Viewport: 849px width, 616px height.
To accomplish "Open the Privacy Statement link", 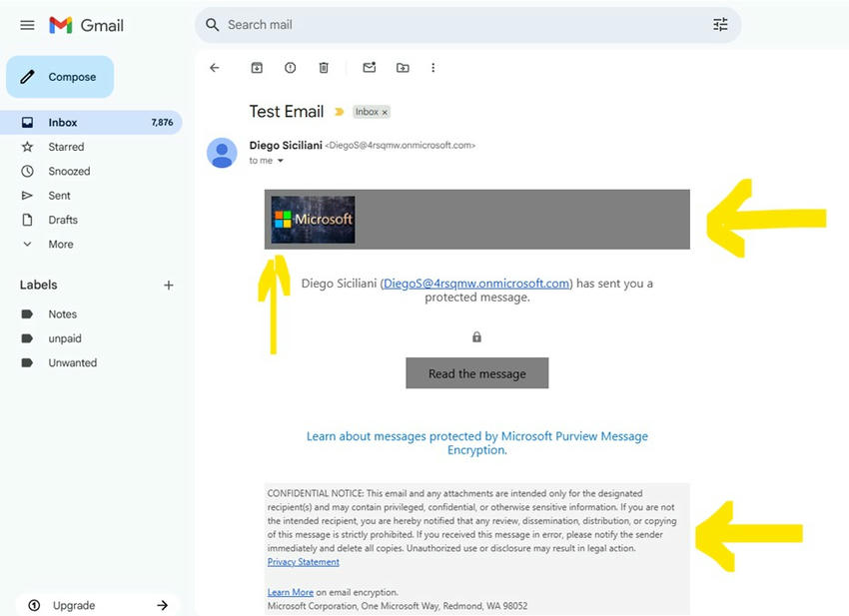I will [x=304, y=562].
